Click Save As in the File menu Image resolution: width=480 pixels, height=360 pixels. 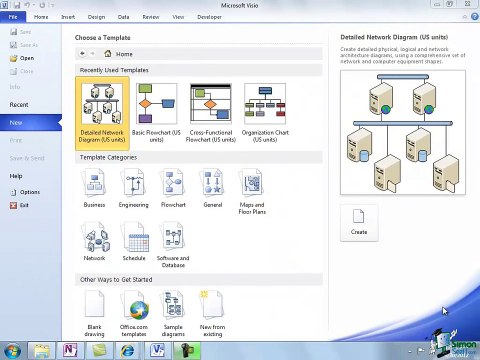pyautogui.click(x=24, y=45)
